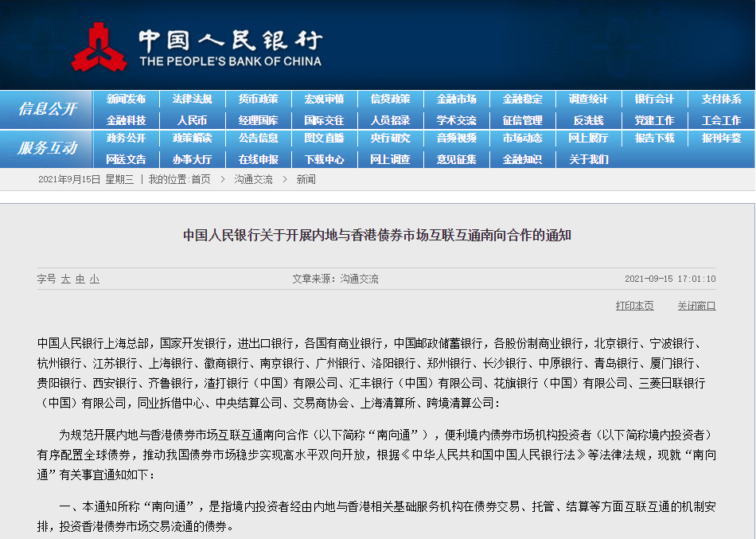The image size is (756, 539).
Task: Open the 支付体系 navigation item
Action: pos(721,100)
